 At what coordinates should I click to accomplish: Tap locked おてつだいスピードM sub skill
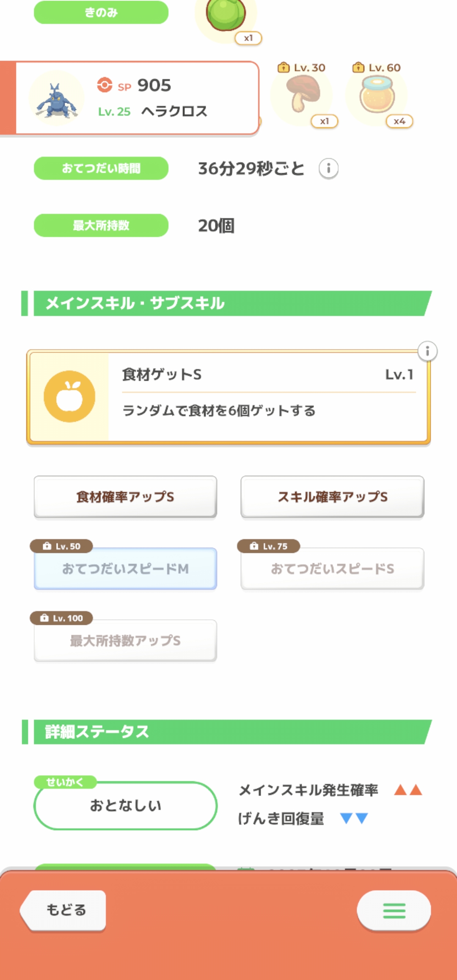(125, 569)
